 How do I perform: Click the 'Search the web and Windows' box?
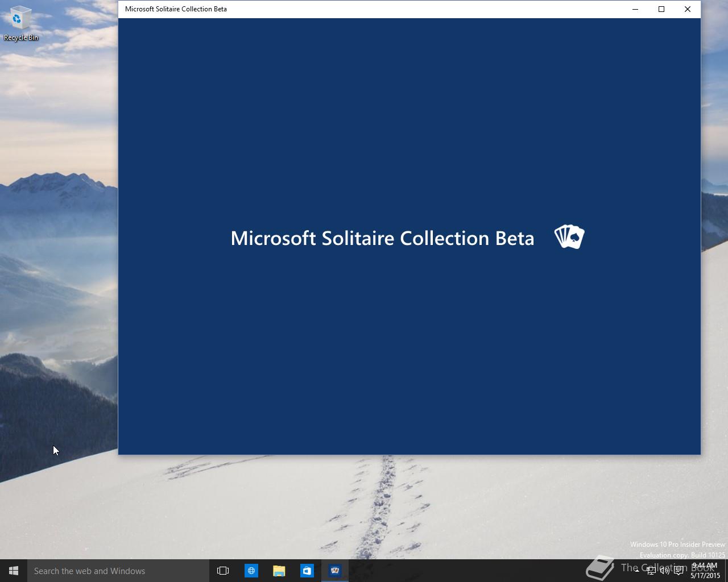pyautogui.click(x=118, y=571)
